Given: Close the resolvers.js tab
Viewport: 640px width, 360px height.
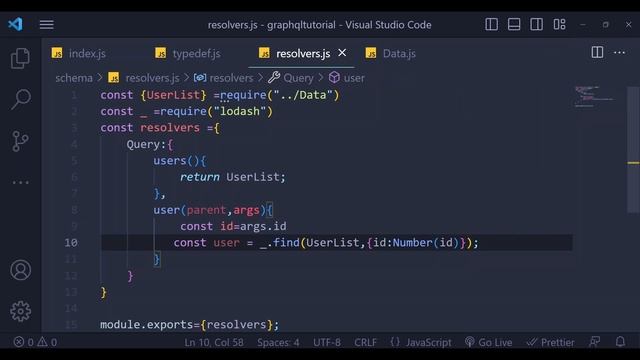Looking at the screenshot, I should click(342, 53).
